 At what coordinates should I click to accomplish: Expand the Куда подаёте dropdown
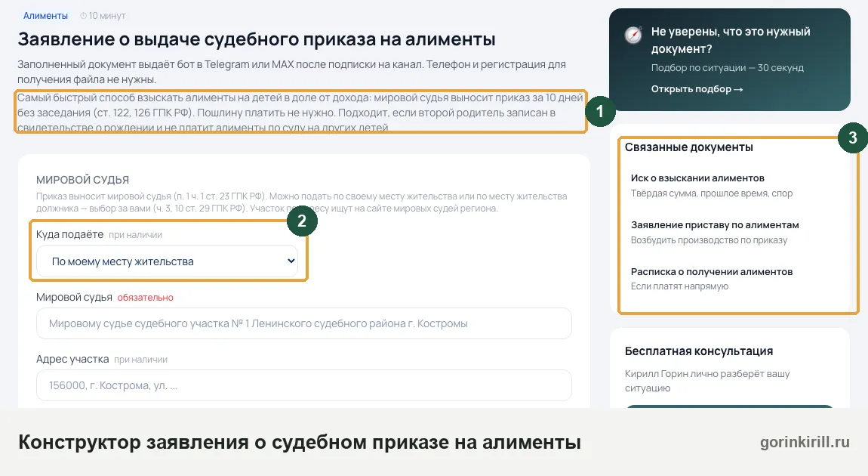[167, 261]
